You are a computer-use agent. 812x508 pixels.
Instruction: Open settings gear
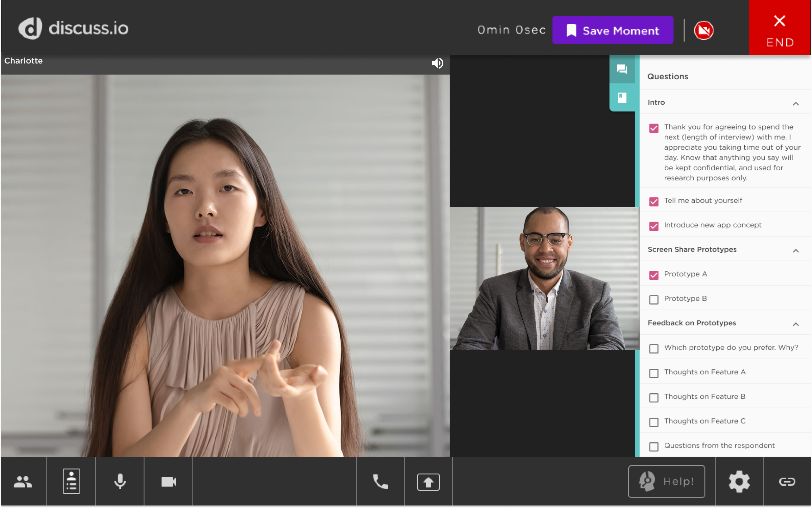coord(739,481)
